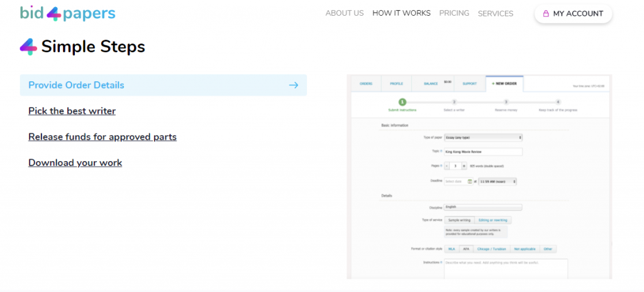Click the Basic information section heading in preview
Viewport: 644px width, 292px height.
click(x=395, y=125)
